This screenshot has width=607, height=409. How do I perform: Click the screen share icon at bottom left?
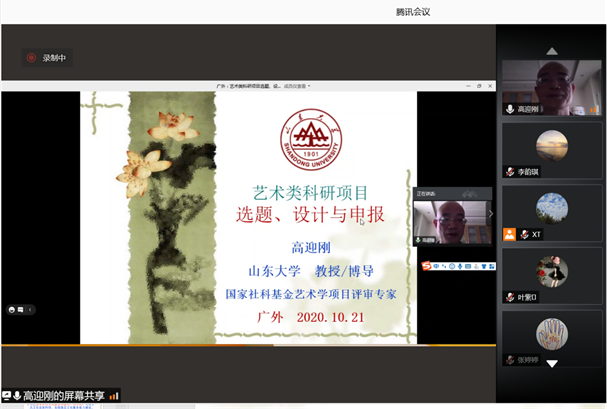point(6,396)
